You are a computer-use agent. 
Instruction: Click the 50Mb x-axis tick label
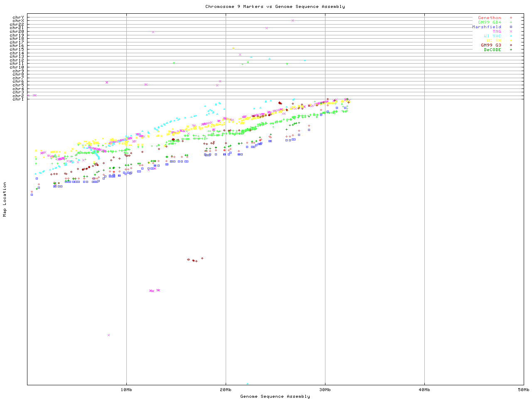[x=523, y=389]
